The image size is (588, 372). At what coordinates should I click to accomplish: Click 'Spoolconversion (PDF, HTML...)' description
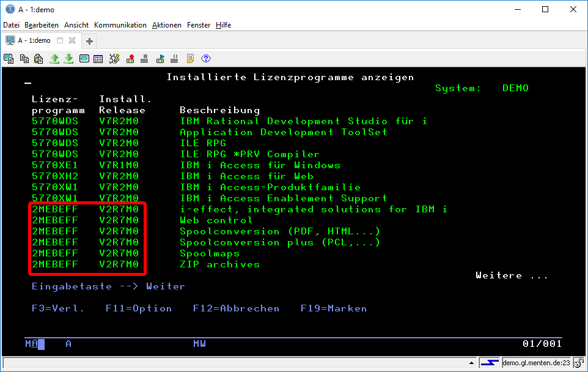[x=280, y=231]
